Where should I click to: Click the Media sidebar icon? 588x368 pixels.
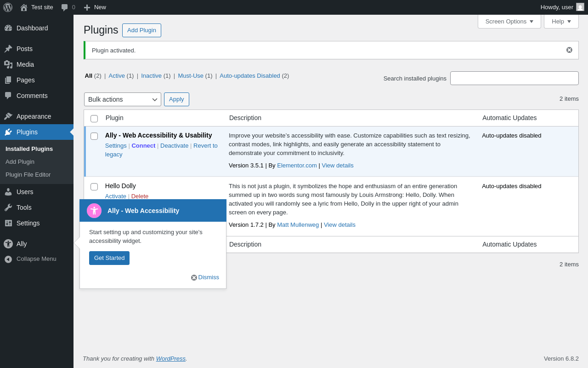[8, 64]
